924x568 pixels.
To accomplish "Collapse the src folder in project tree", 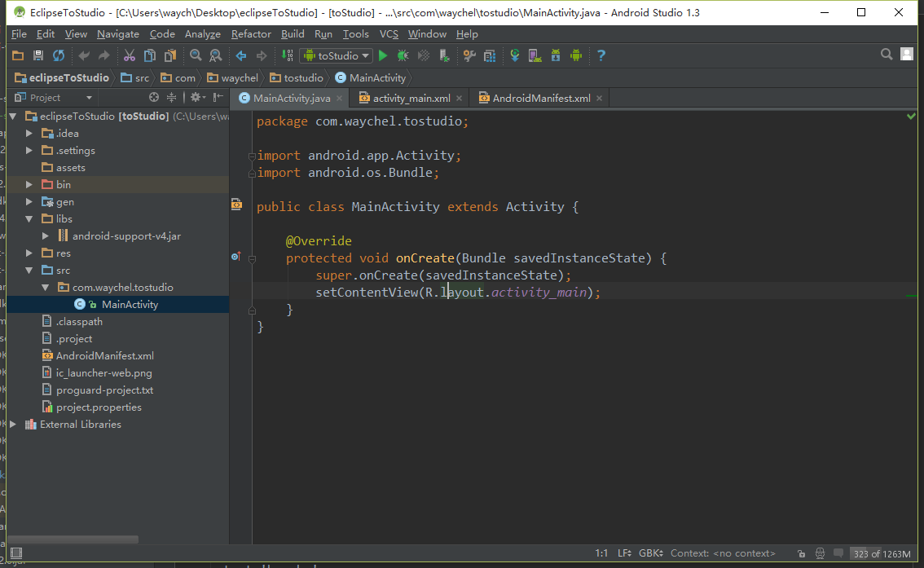I will pos(29,271).
